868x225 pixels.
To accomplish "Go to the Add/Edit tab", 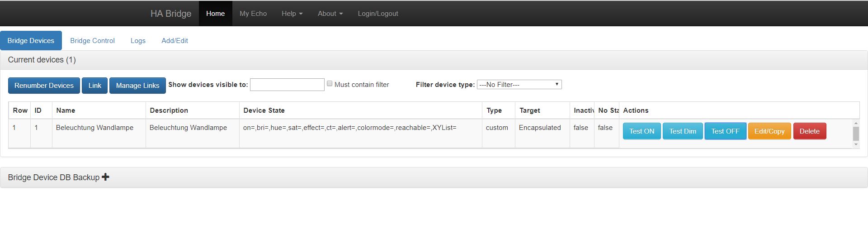I will [175, 41].
